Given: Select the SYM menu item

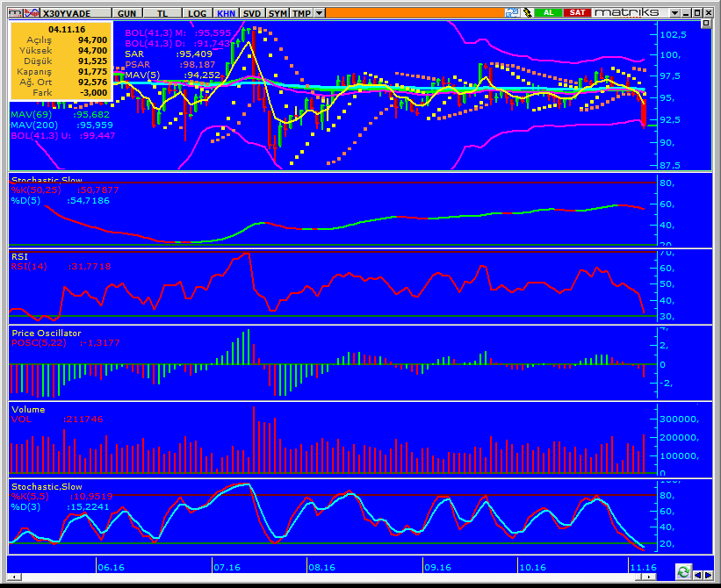Looking at the screenshot, I should tap(278, 13).
